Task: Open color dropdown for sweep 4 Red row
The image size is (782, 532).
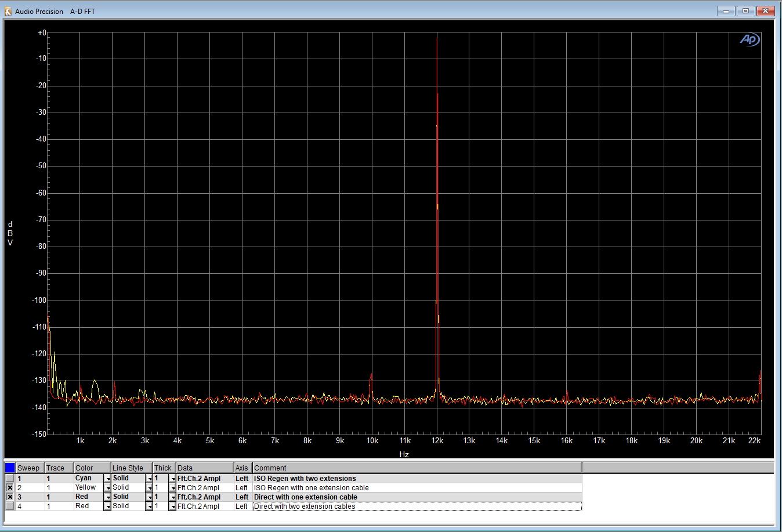Action: (107, 506)
